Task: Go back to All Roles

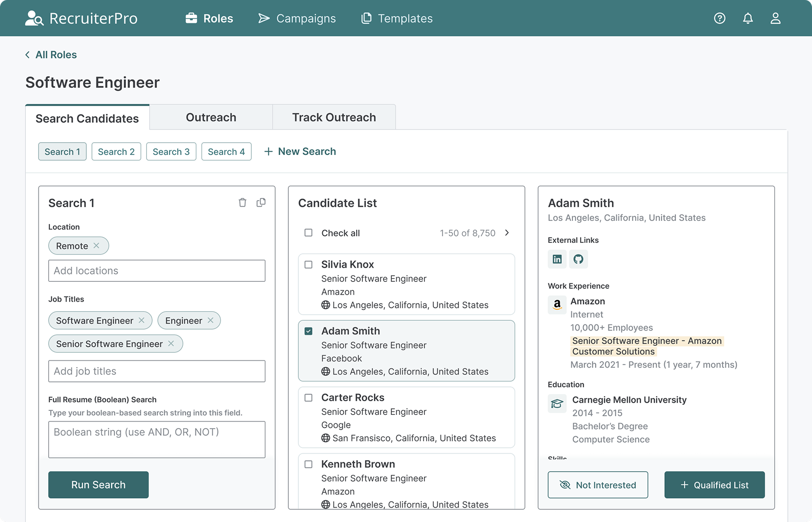Action: point(51,55)
